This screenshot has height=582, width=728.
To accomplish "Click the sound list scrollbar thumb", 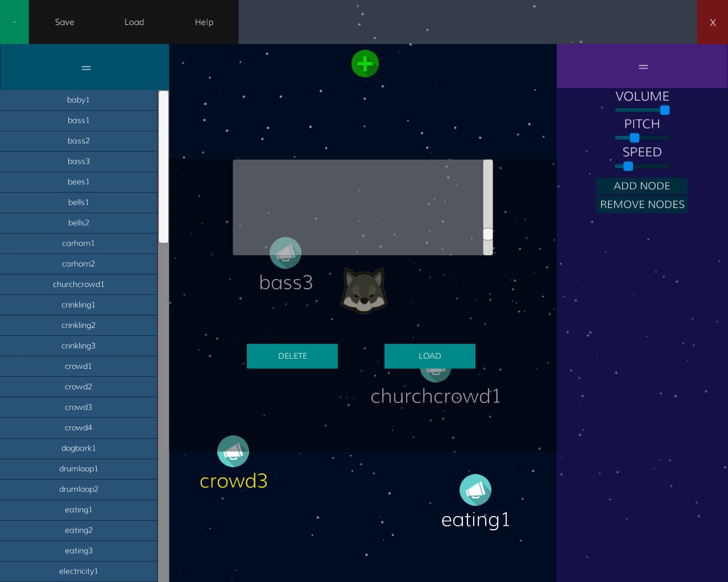I will [164, 167].
